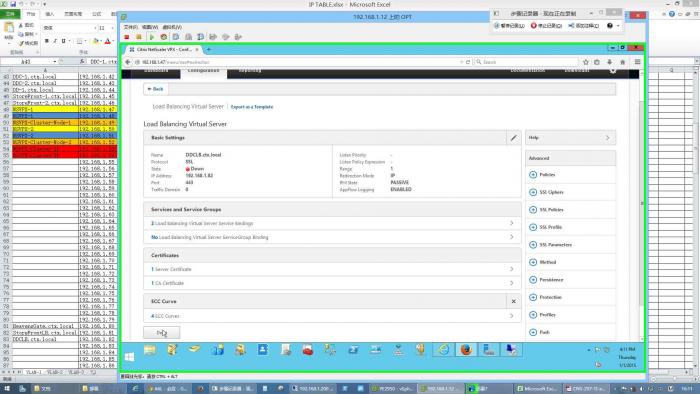Toggle bold in the Excel ribbon
Screen dimensions: 700x394
[x=46, y=41]
